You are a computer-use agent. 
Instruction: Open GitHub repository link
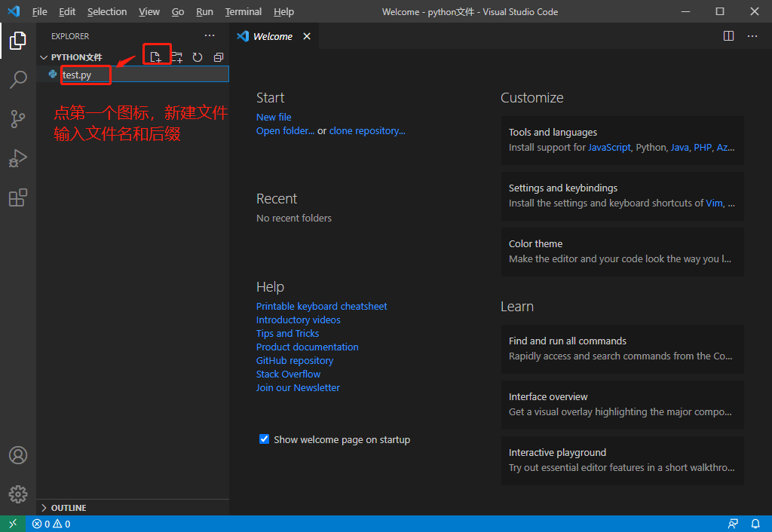(295, 360)
